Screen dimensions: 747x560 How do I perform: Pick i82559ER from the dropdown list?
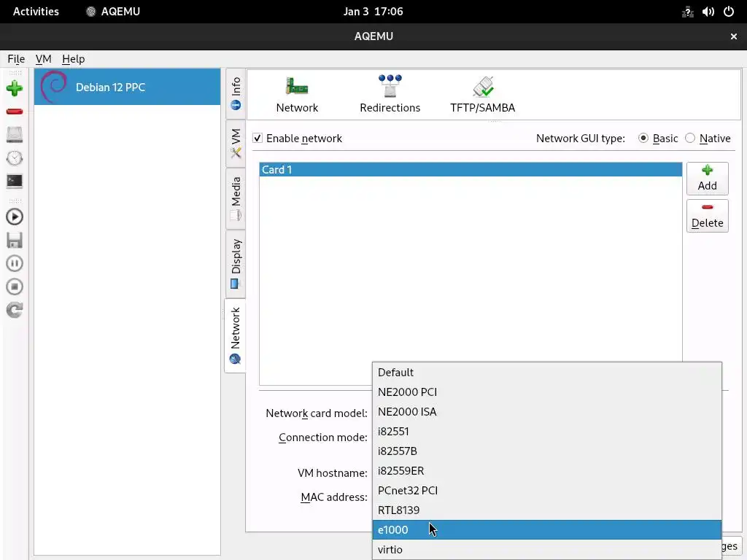[547, 470]
